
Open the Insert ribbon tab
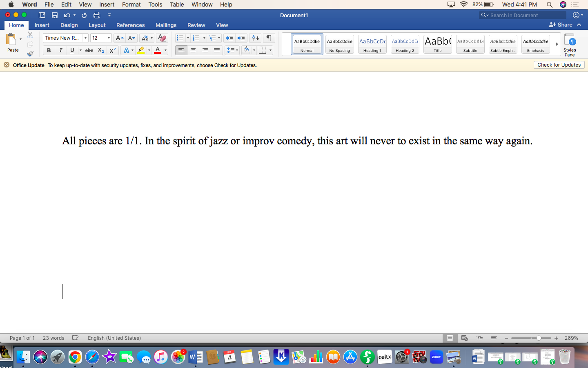pos(42,25)
